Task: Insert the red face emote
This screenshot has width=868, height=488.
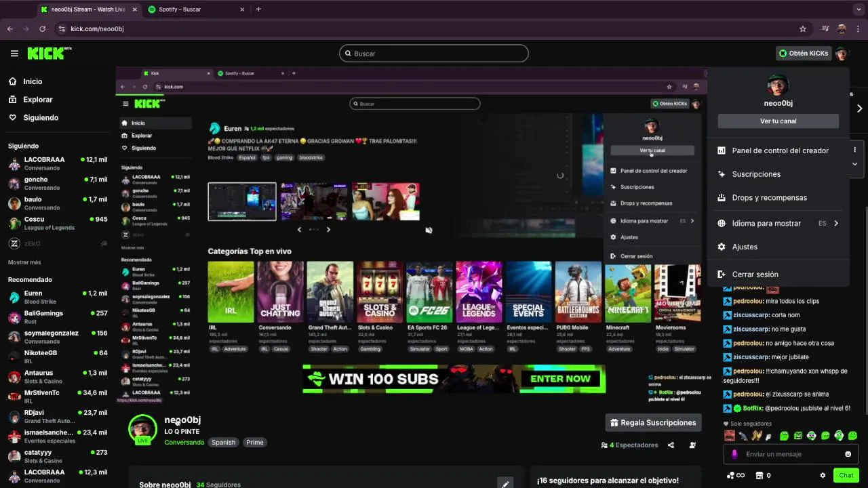Action: coord(730,436)
